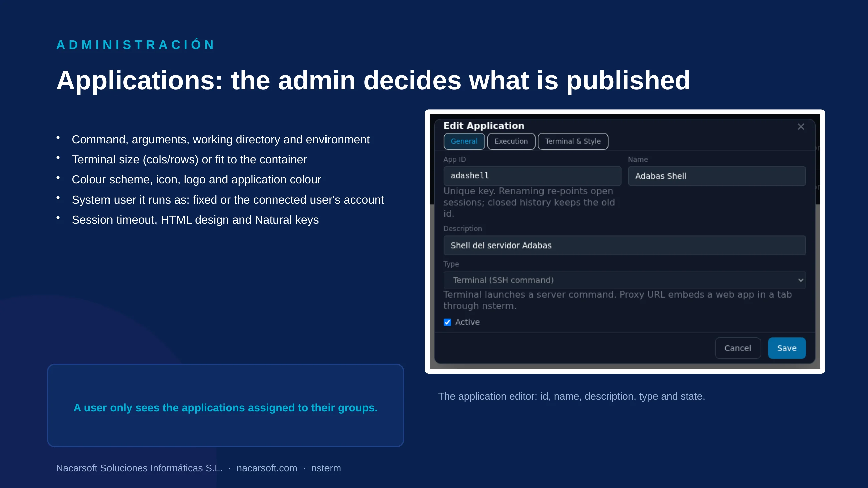The image size is (868, 488).
Task: Uncheck the Active checkbox
Action: pyautogui.click(x=447, y=322)
